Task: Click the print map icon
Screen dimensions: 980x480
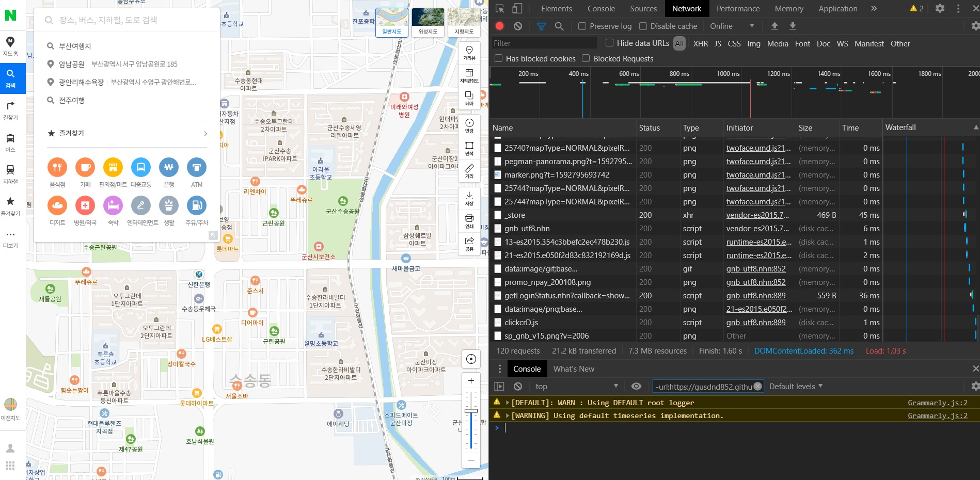Action: tap(469, 220)
